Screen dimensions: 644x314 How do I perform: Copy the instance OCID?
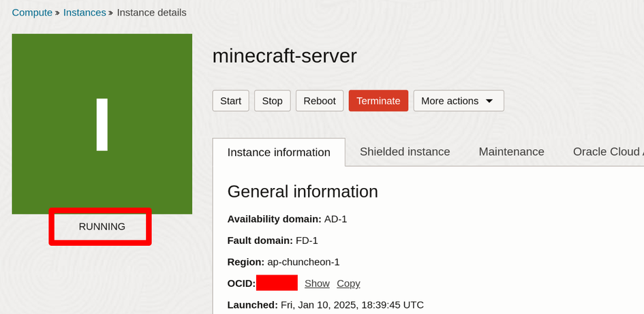coord(348,283)
